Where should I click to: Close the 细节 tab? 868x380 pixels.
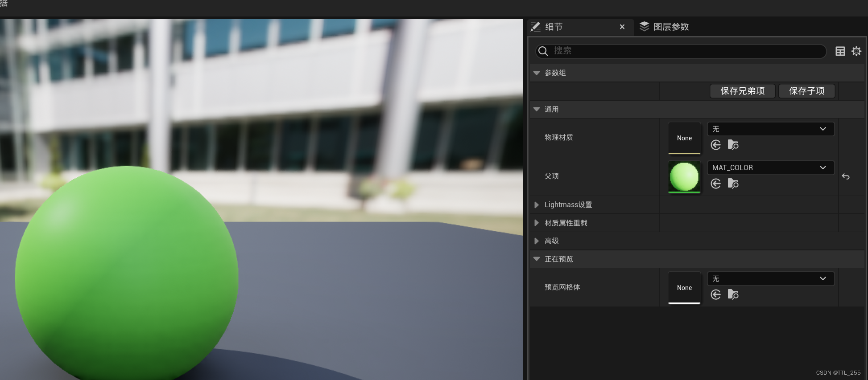[622, 27]
